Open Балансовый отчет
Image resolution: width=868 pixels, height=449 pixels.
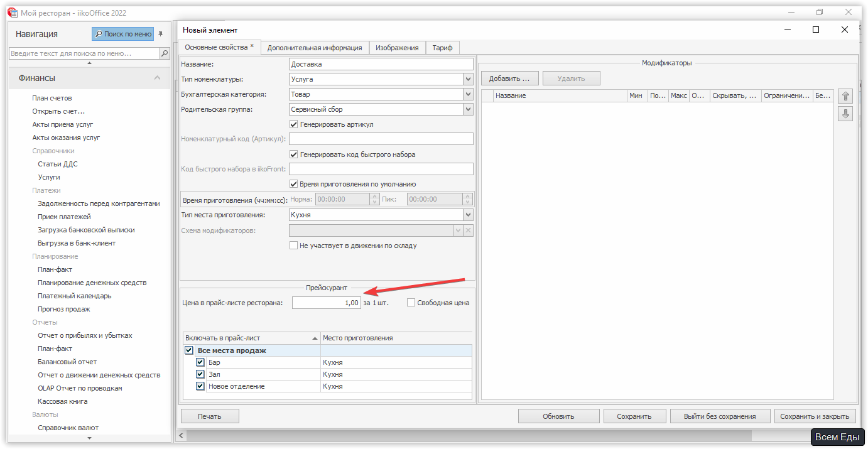pyautogui.click(x=66, y=362)
